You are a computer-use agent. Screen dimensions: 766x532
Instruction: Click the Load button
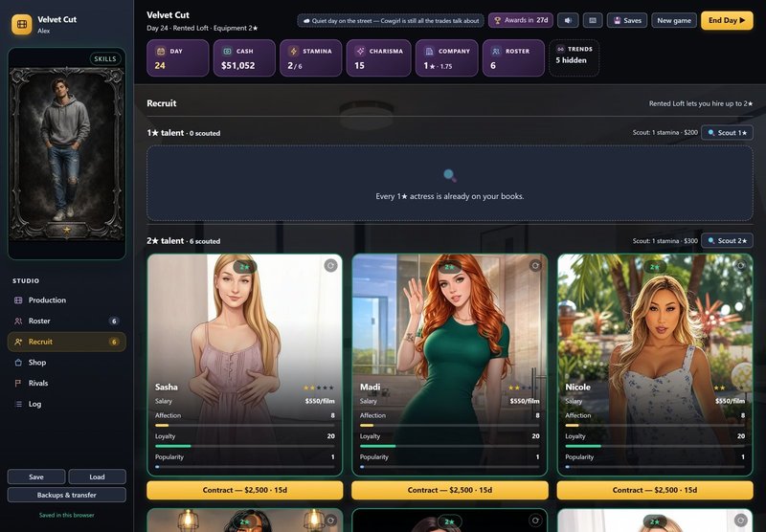[x=97, y=477]
